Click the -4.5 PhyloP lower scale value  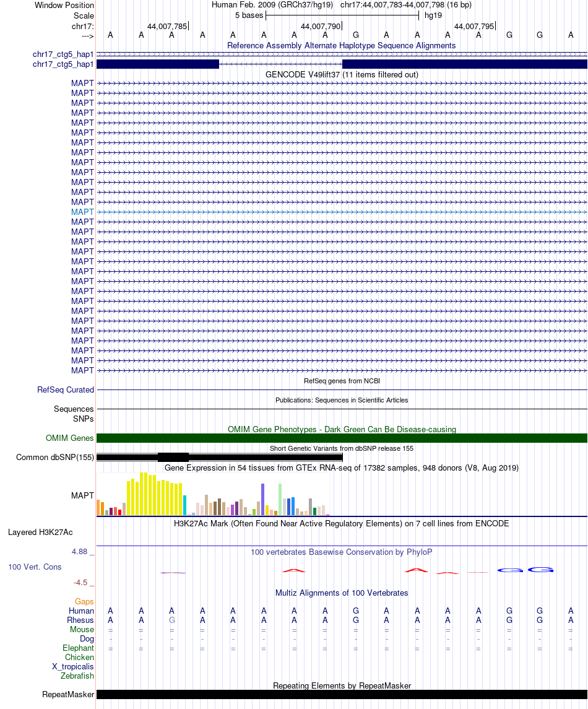tap(80, 583)
